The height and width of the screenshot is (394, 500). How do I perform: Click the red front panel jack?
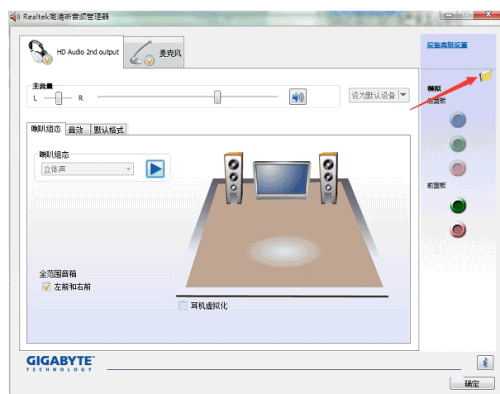point(458,230)
